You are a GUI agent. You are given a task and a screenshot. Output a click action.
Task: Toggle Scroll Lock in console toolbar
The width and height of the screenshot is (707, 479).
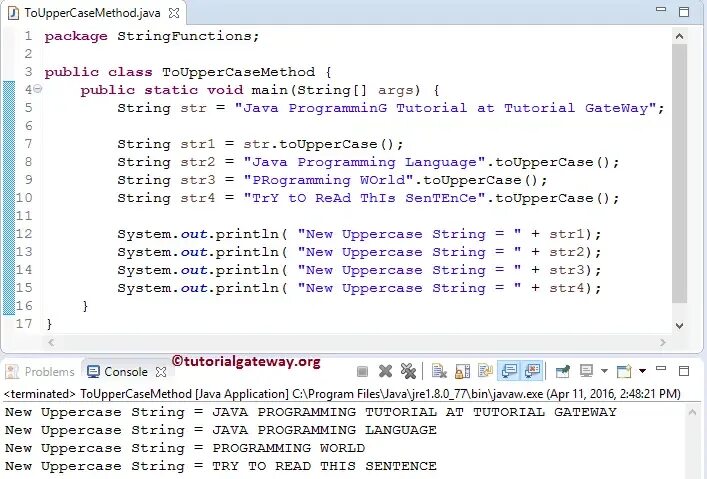[462, 371]
